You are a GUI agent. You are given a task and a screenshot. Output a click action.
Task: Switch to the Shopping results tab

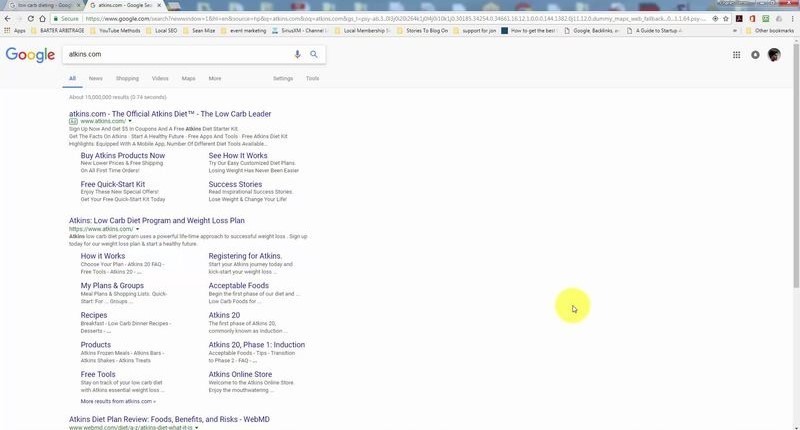127,78
